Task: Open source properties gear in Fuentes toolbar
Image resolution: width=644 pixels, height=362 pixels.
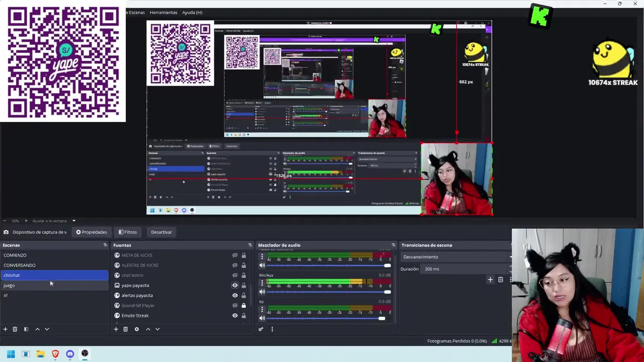Action: (136, 329)
